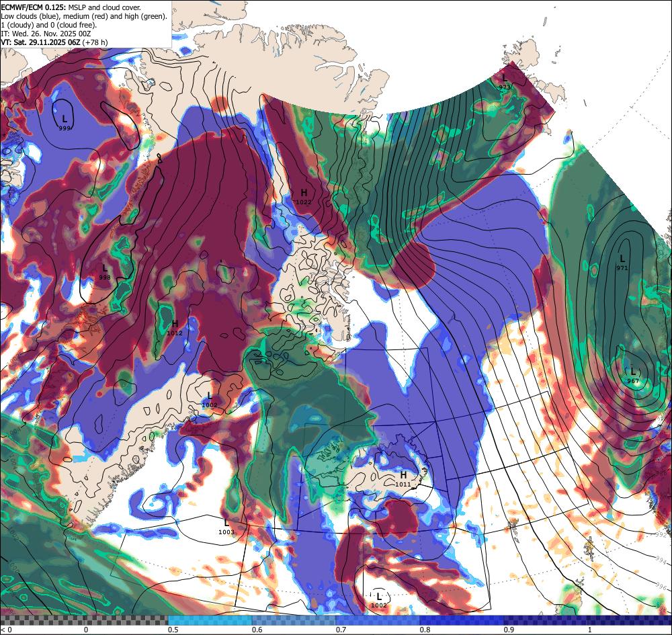Select the 'VT: Sat. 29.11.2025 06Z (+78 h)' line
This screenshot has height=635, width=672.
pos(54,42)
